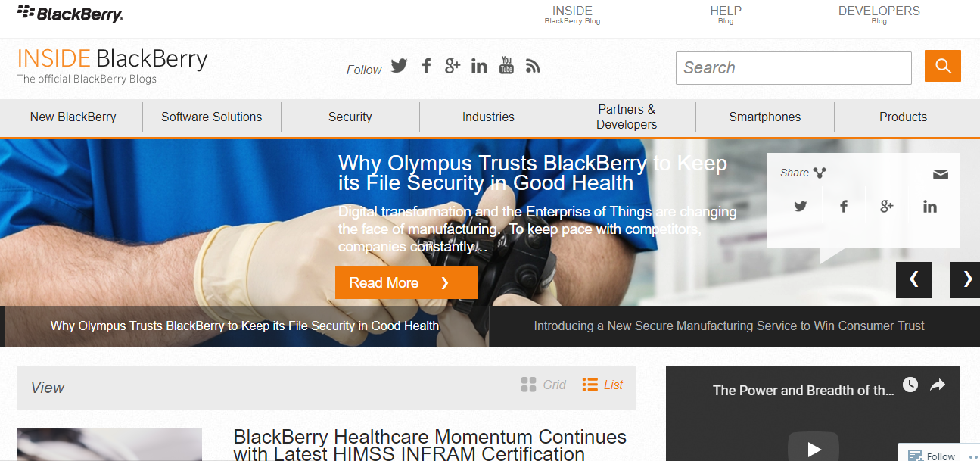Viewport: 980px width, 461px height.
Task: Click the Google+ icon in Follow bar
Action: pyautogui.click(x=453, y=66)
